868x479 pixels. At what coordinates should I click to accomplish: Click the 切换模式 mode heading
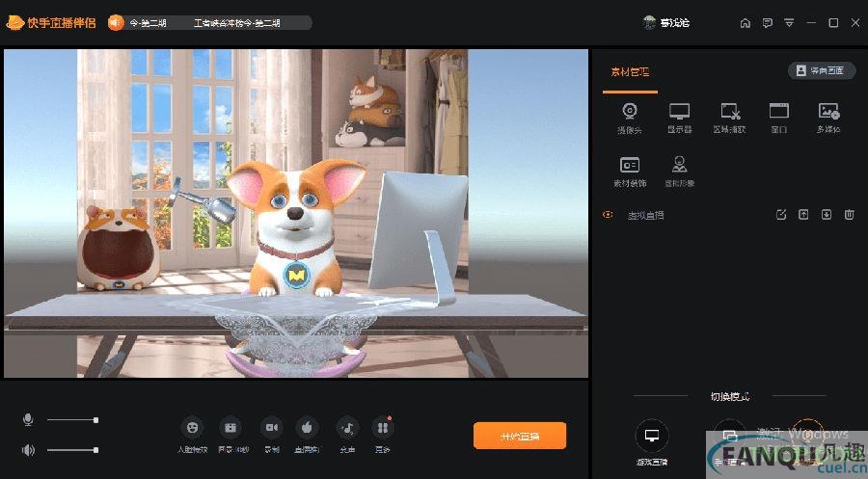click(x=730, y=396)
